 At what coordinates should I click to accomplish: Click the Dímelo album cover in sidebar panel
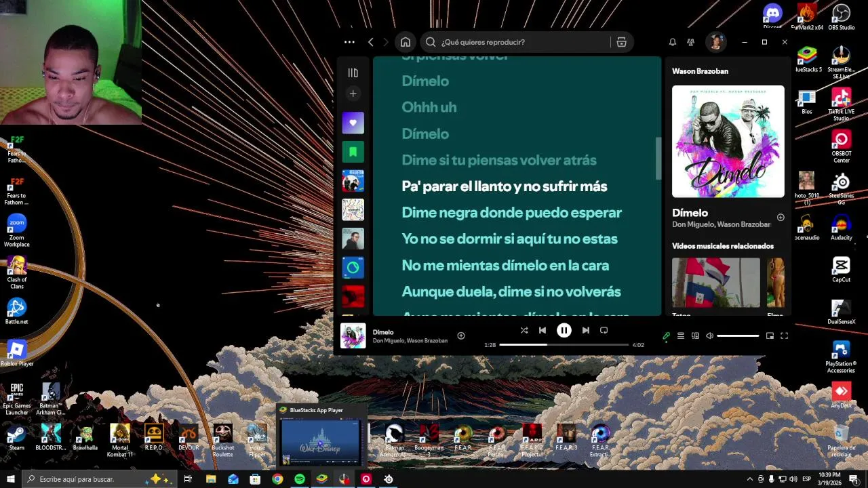(x=728, y=142)
